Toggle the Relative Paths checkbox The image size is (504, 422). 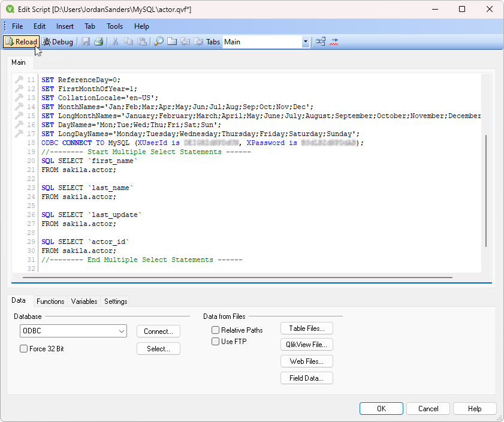tap(215, 330)
